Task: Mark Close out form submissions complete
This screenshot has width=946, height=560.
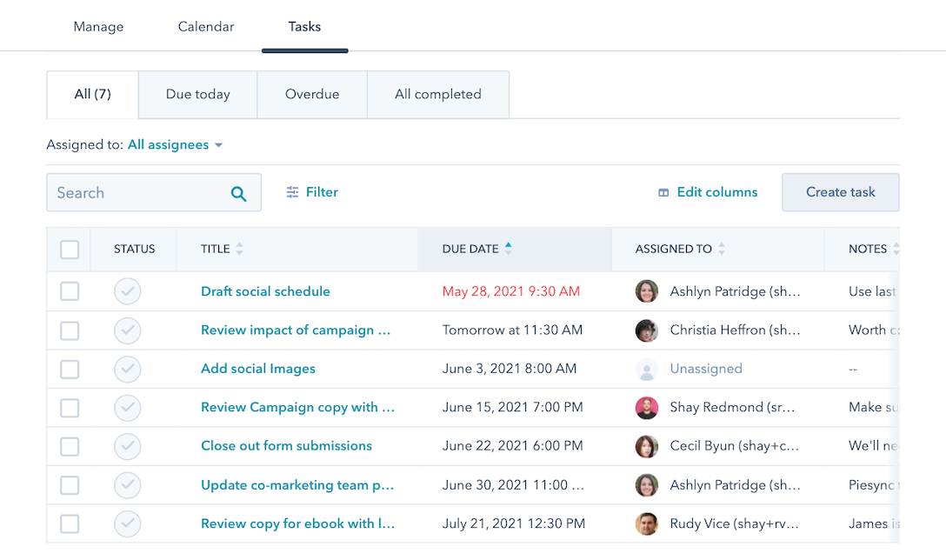Action: pos(128,446)
